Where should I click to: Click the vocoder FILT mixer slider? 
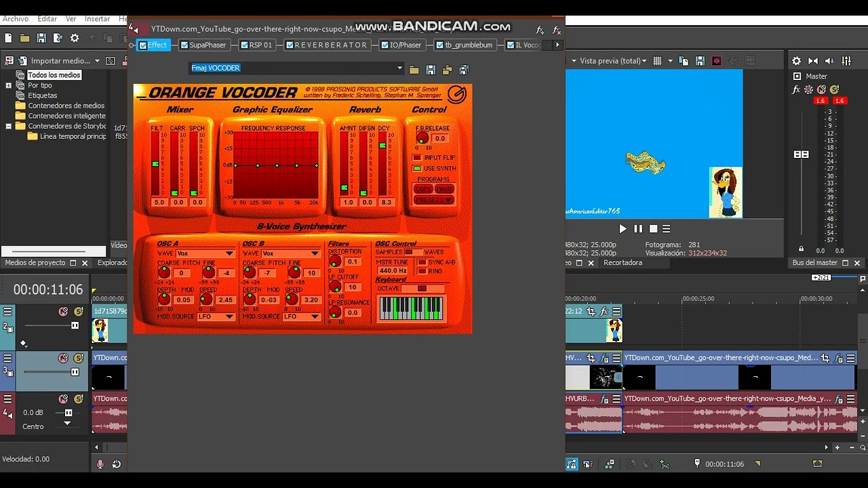[155, 164]
